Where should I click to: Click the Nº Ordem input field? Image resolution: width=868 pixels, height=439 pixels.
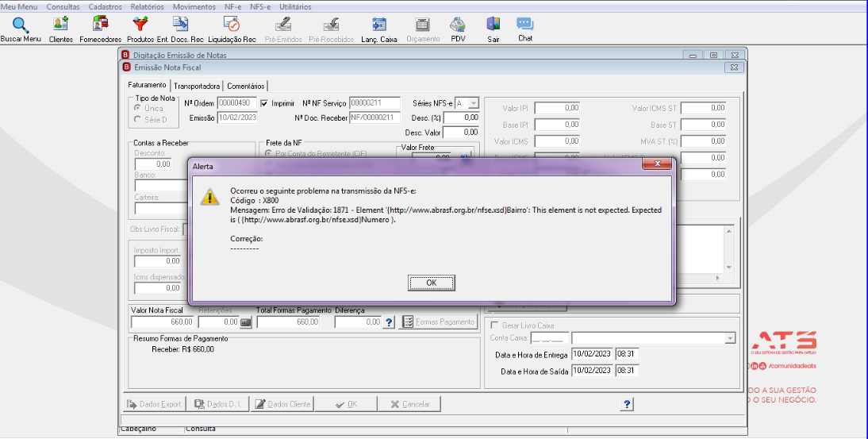[237, 103]
